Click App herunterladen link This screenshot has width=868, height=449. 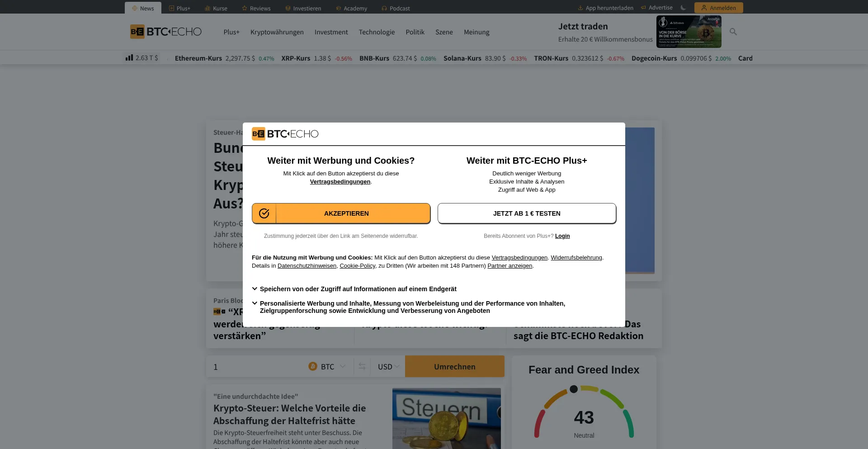coord(605,8)
